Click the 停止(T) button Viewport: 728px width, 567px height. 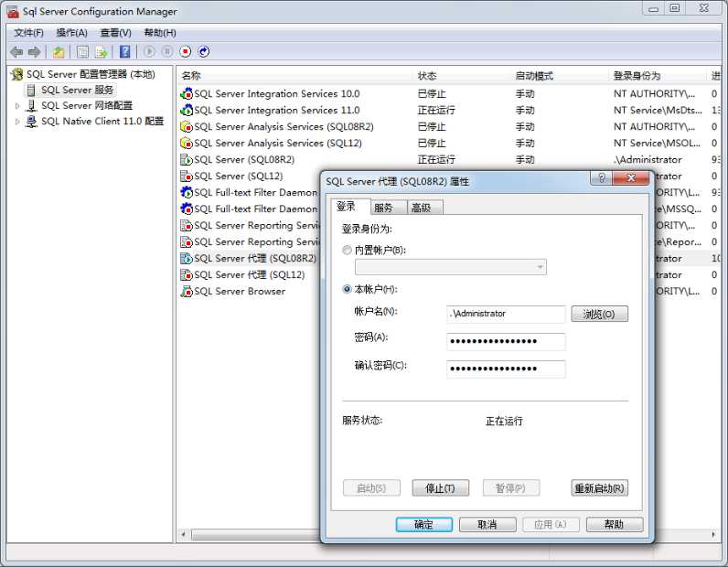(440, 488)
